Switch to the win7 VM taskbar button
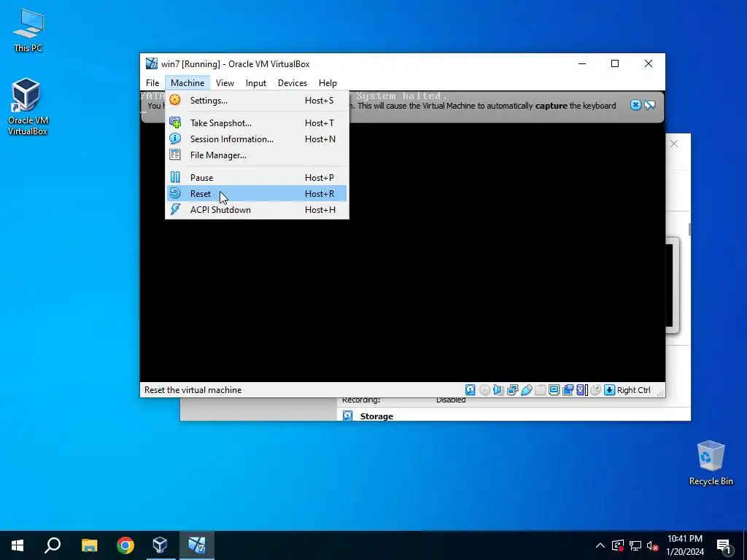 [x=196, y=545]
